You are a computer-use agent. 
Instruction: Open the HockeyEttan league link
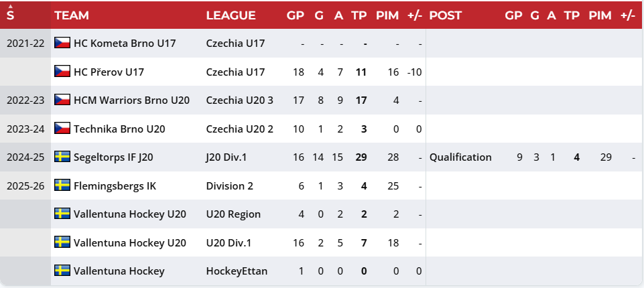[237, 271]
